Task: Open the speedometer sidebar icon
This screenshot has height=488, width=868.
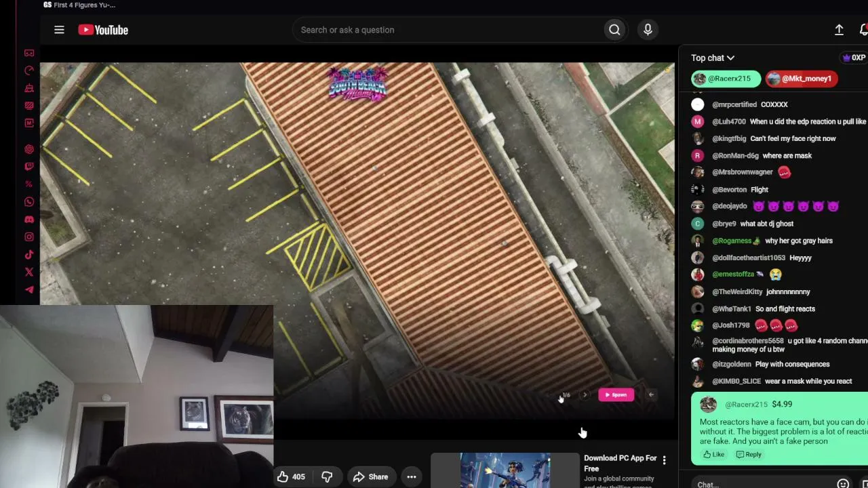Action: (29, 70)
